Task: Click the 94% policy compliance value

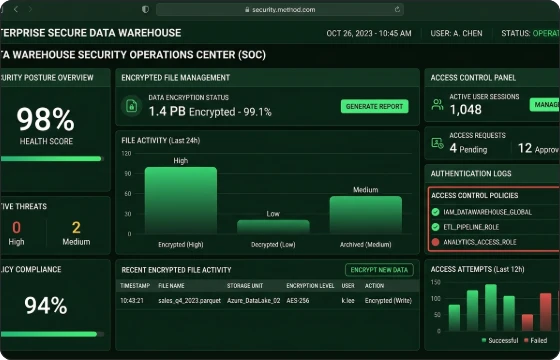Action: [46, 306]
